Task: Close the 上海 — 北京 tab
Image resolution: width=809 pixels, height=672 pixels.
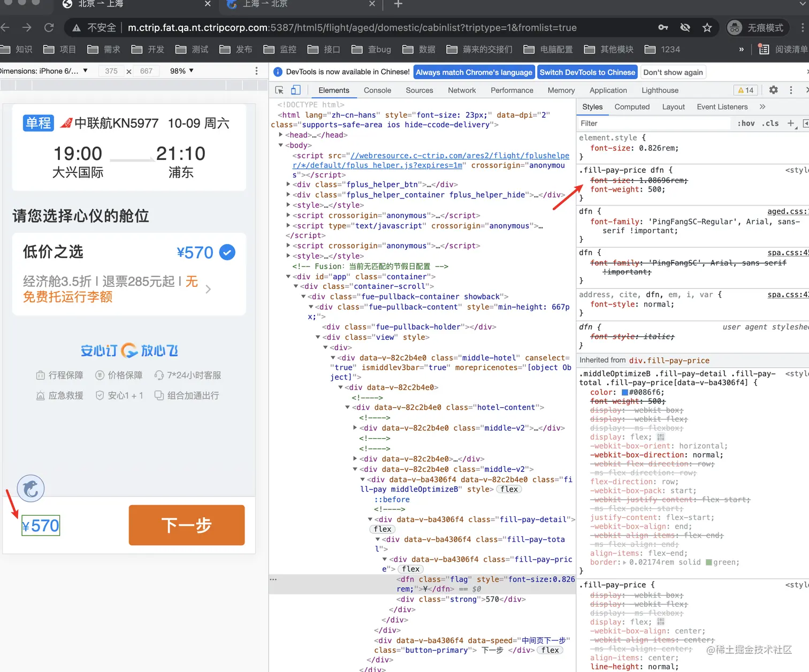Action: [x=372, y=4]
